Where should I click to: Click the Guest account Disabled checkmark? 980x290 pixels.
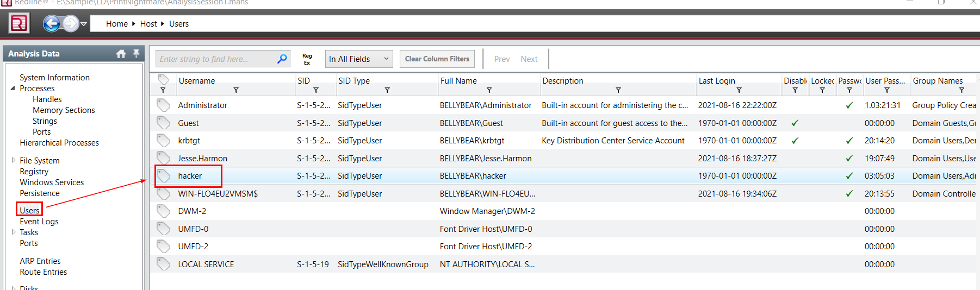point(795,123)
